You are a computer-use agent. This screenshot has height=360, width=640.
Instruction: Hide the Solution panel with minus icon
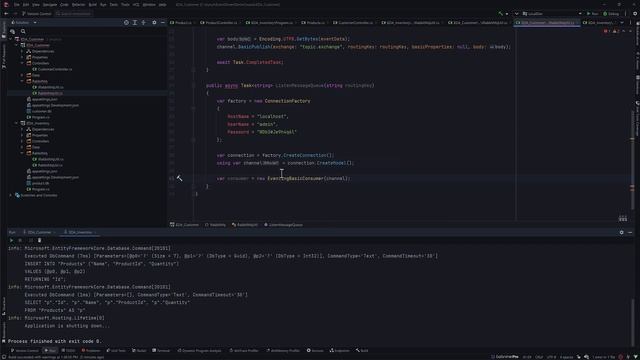tap(162, 22)
